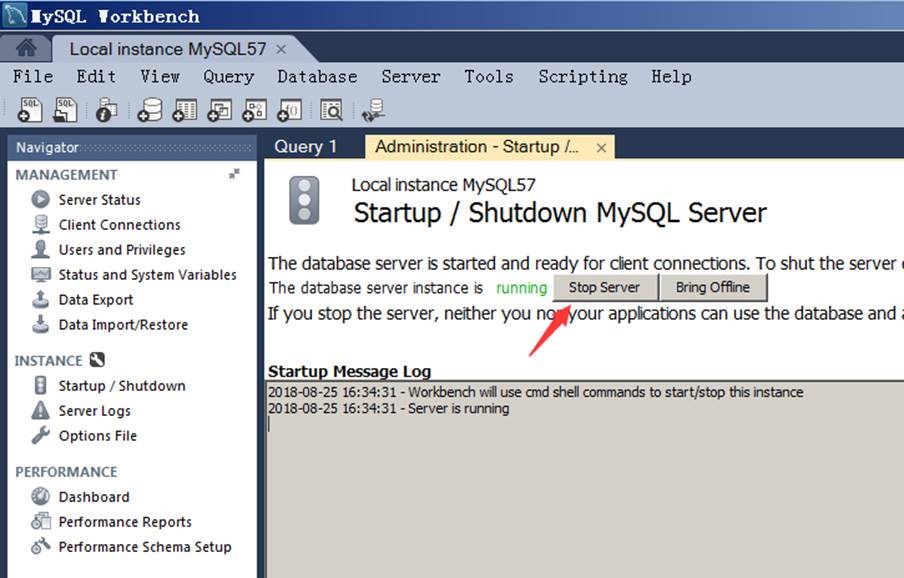Select the Startup / Shutdown navigator item
904x578 pixels.
[122, 386]
